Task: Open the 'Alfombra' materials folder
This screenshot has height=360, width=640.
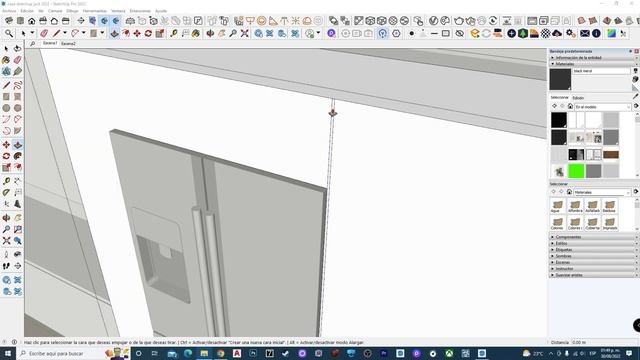Action: click(x=575, y=206)
